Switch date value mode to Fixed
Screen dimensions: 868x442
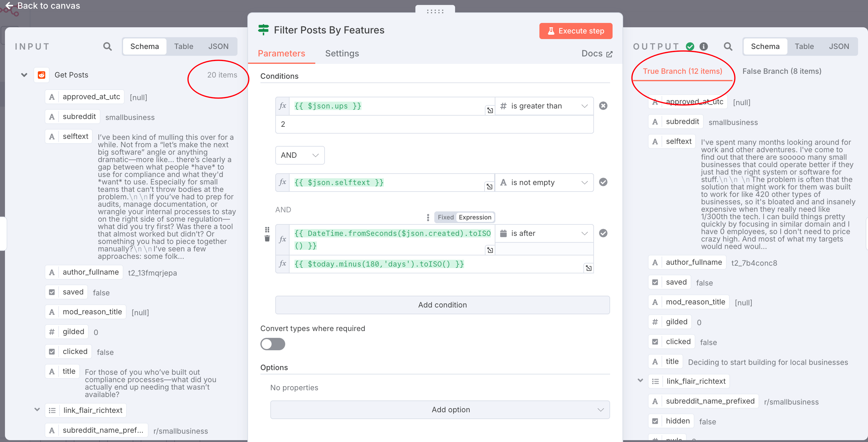pyautogui.click(x=445, y=217)
